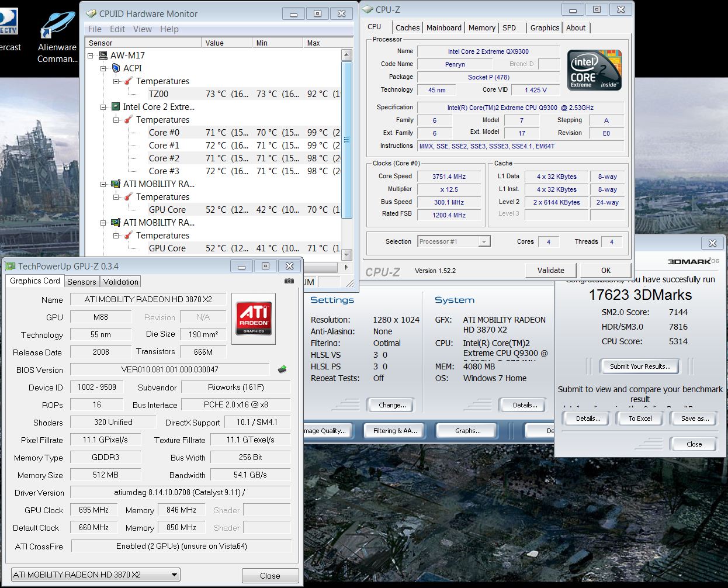Open the Help menu in Hardware Monitor
The height and width of the screenshot is (588, 728).
169,29
